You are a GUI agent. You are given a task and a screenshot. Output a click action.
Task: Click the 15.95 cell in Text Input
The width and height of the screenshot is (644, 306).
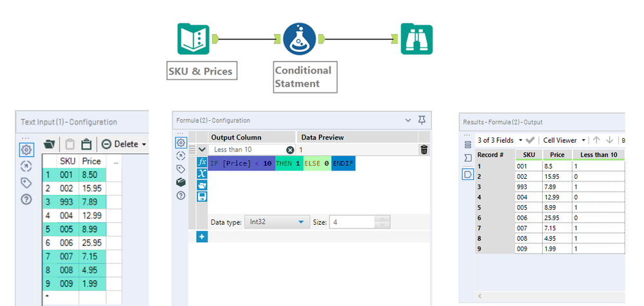tap(92, 189)
